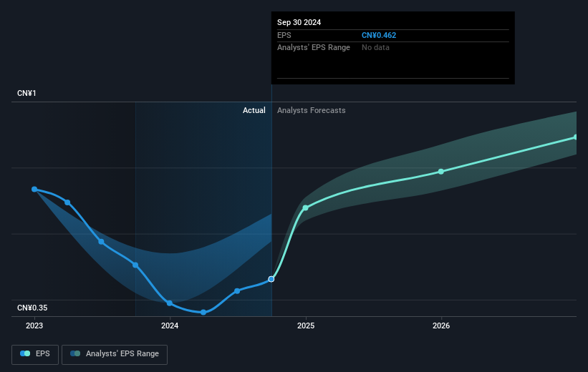Viewport: 588px width, 372px height.
Task: Click the 2024 x-axis label
Action: pyautogui.click(x=170, y=326)
